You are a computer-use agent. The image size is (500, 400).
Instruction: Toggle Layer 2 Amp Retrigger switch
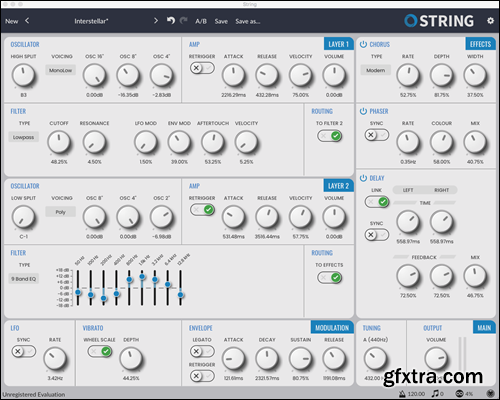[202, 210]
